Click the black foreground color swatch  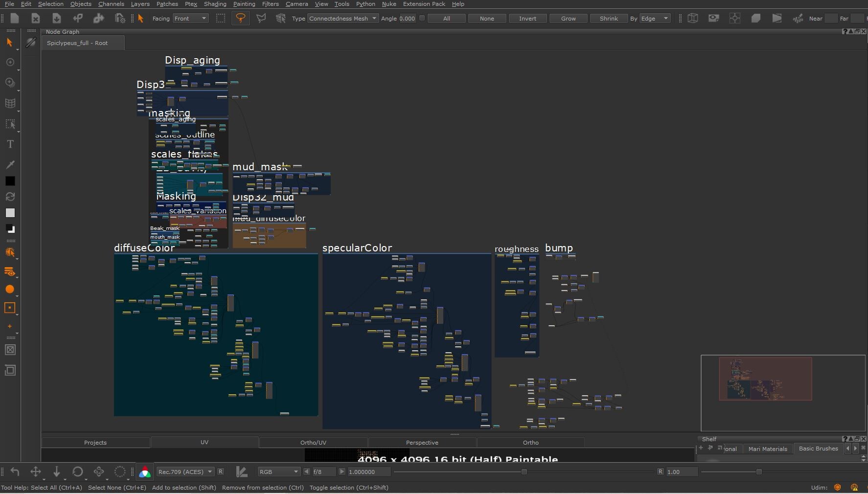(10, 181)
